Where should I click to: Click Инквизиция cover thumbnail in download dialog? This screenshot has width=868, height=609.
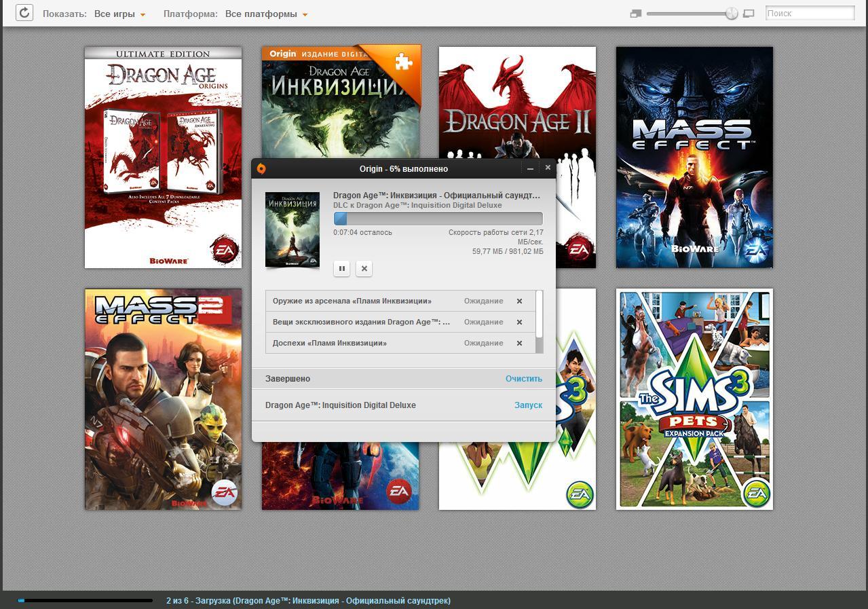click(293, 229)
